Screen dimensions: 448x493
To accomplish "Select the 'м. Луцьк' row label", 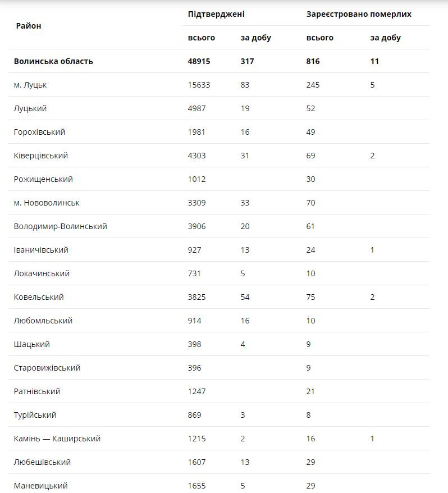I will [x=30, y=85].
